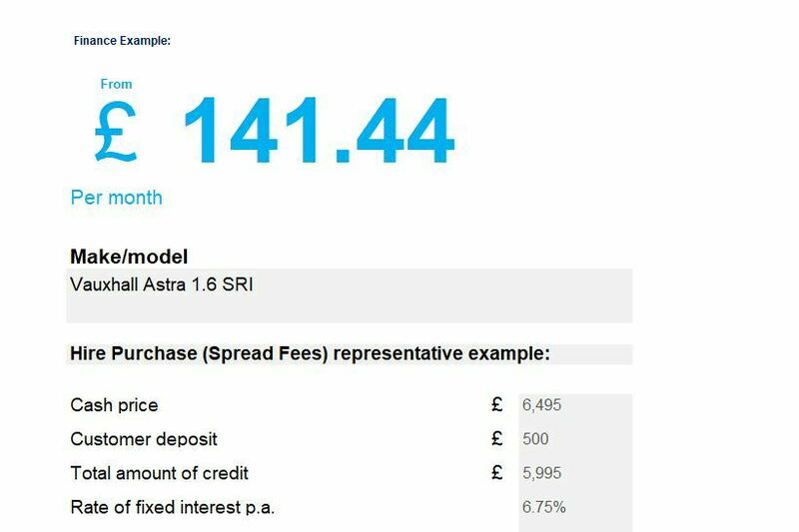The width and height of the screenshot is (799, 532).
Task: Click the pound sign beside Cash price
Action: coord(497,404)
